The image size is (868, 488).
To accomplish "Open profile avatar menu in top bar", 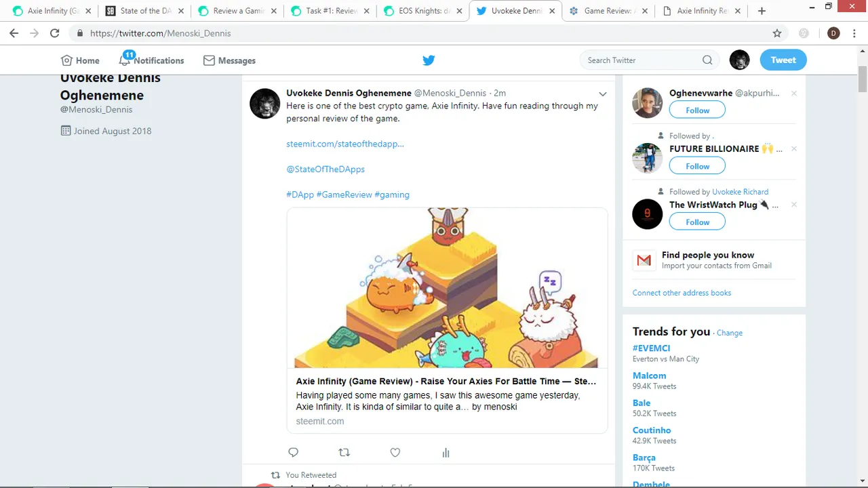I will [x=740, y=60].
